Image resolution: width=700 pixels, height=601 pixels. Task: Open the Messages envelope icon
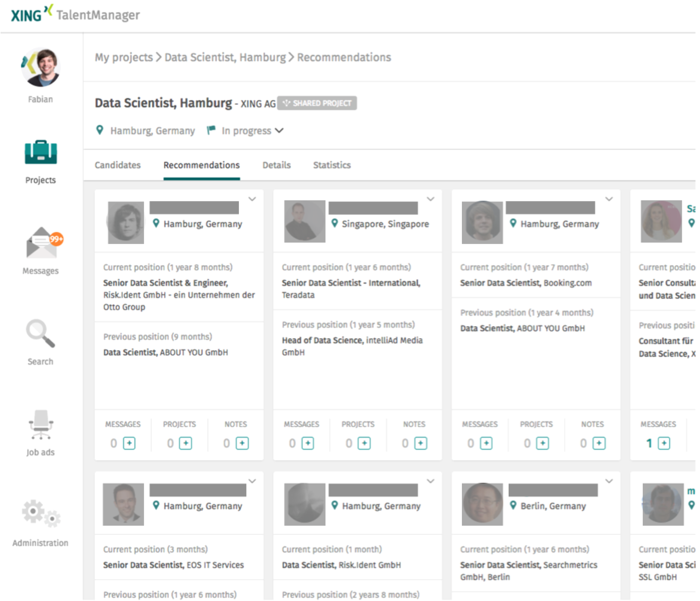pos(42,243)
